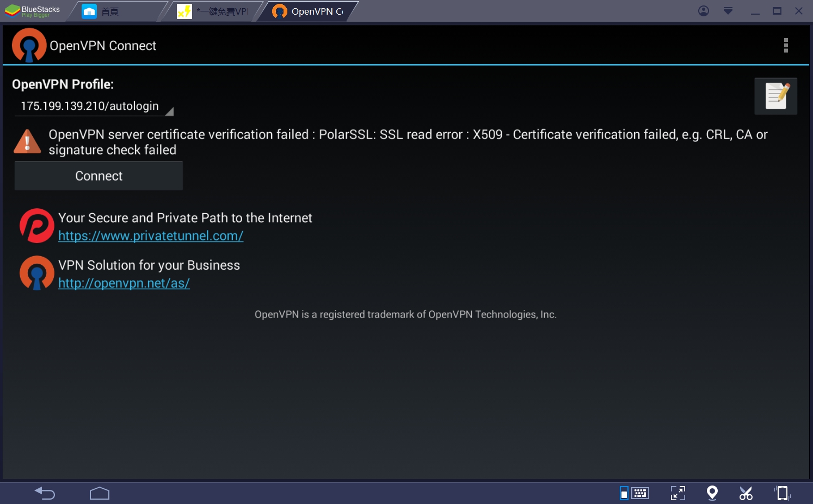Toggle BlueStacks fullscreen mode
813x504 pixels.
click(x=678, y=493)
